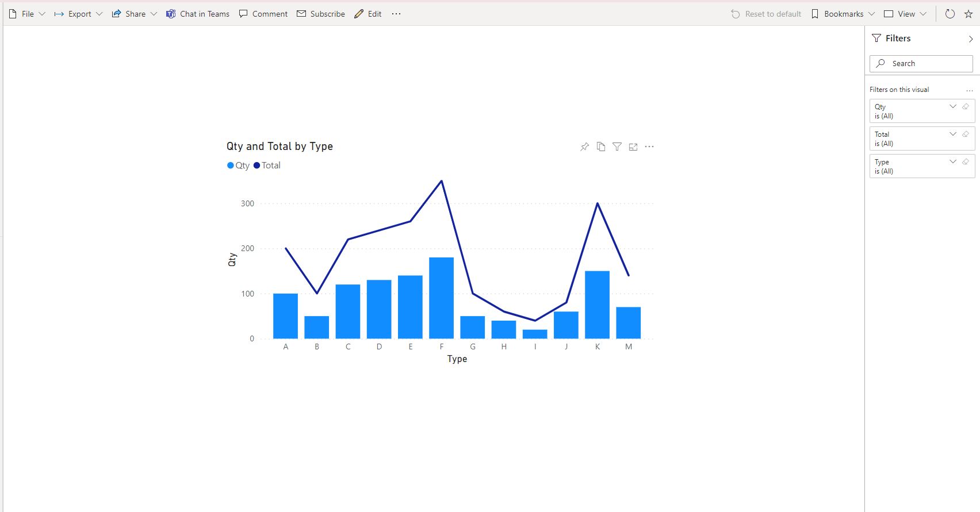Open the Export menu

coord(78,14)
